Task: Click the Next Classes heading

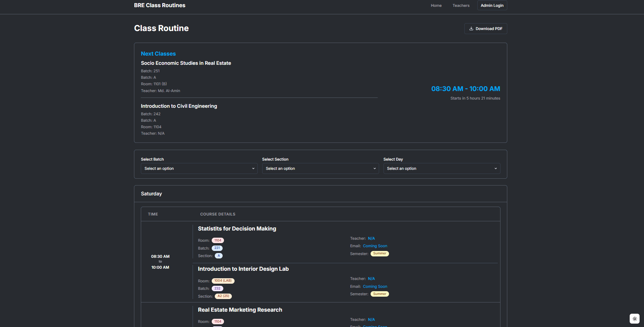Action: (x=158, y=54)
